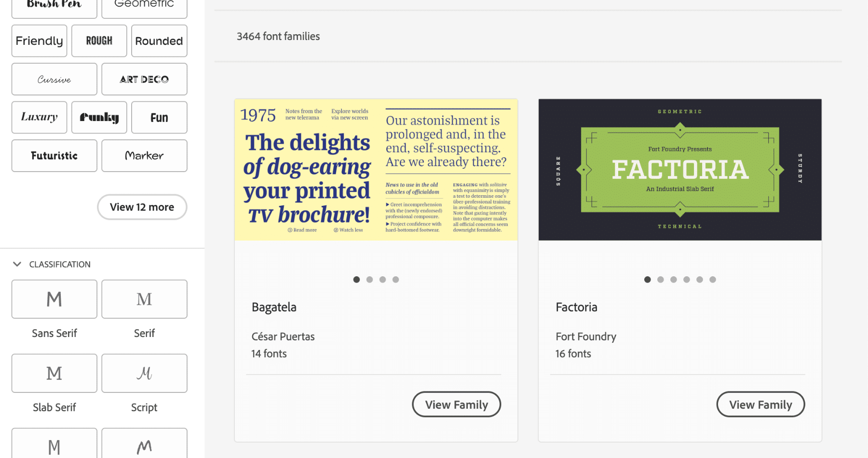Apply the Marker style filter
The width and height of the screenshot is (868, 458).
point(144,155)
